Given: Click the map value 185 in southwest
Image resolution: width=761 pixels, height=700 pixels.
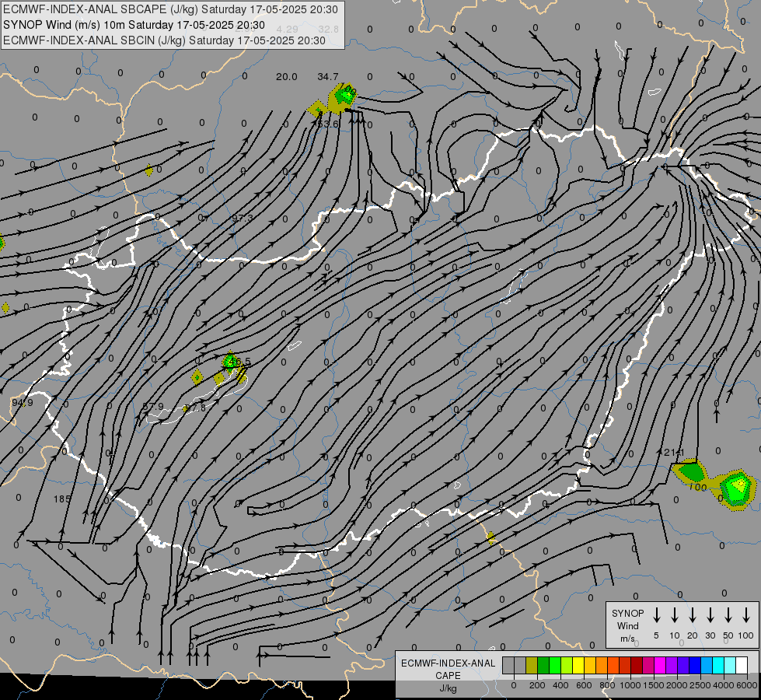Looking at the screenshot, I should point(61,499).
